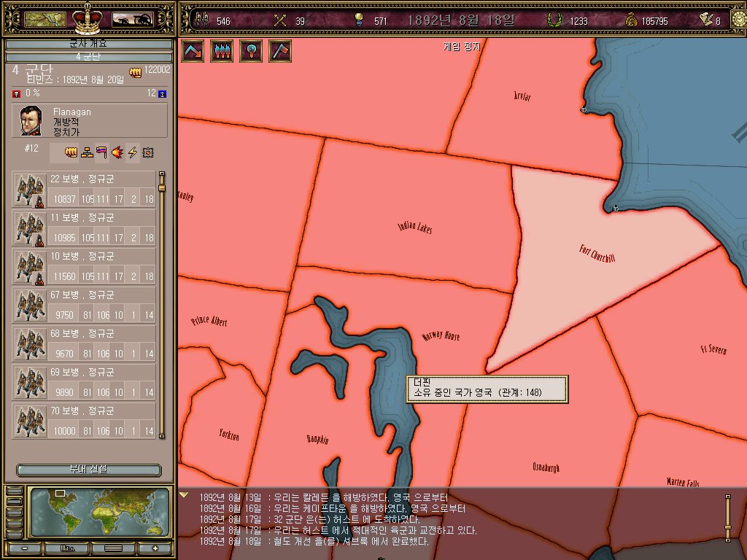Select the 69 보병 infantry division row
The image size is (747, 560).
pos(84,381)
